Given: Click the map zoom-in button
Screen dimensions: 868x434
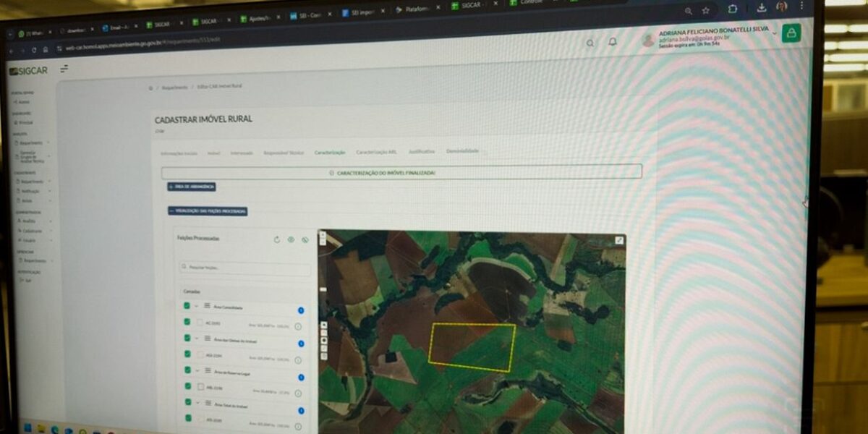Looking at the screenshot, I should coord(323,235).
